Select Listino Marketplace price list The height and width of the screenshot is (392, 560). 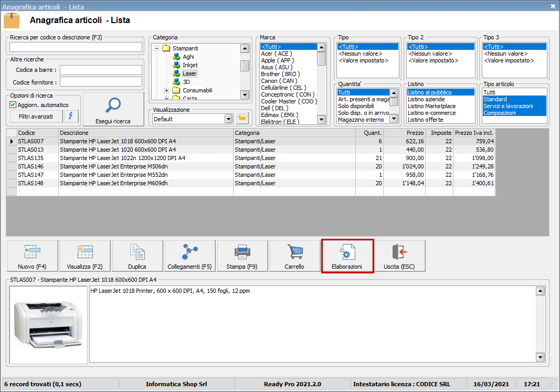pos(441,106)
